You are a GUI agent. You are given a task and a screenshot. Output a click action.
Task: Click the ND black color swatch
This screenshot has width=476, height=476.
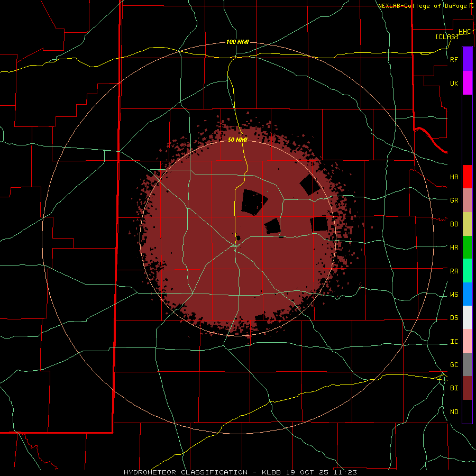[x=467, y=411]
